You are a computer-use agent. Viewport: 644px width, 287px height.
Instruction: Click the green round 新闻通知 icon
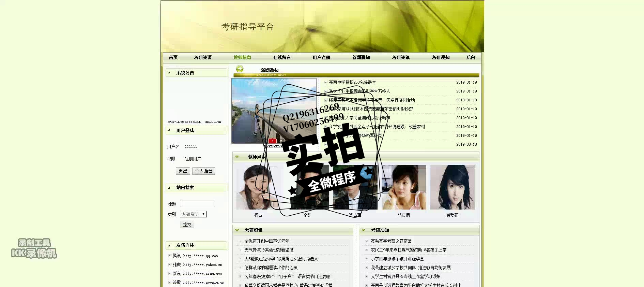coord(240,69)
